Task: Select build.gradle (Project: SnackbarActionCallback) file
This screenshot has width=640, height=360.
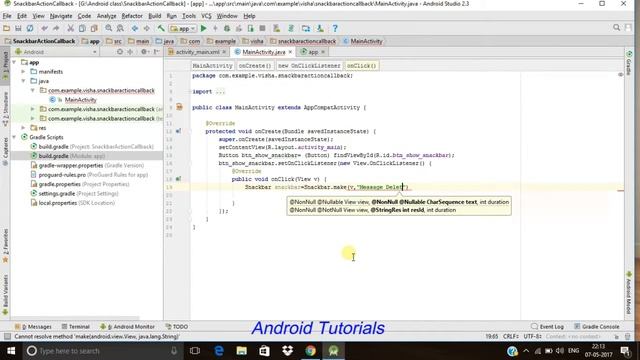Action: coord(92,147)
